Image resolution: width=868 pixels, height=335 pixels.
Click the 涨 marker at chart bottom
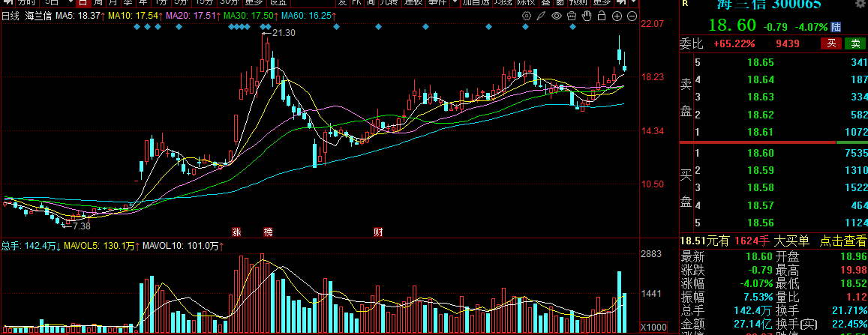coord(237,232)
